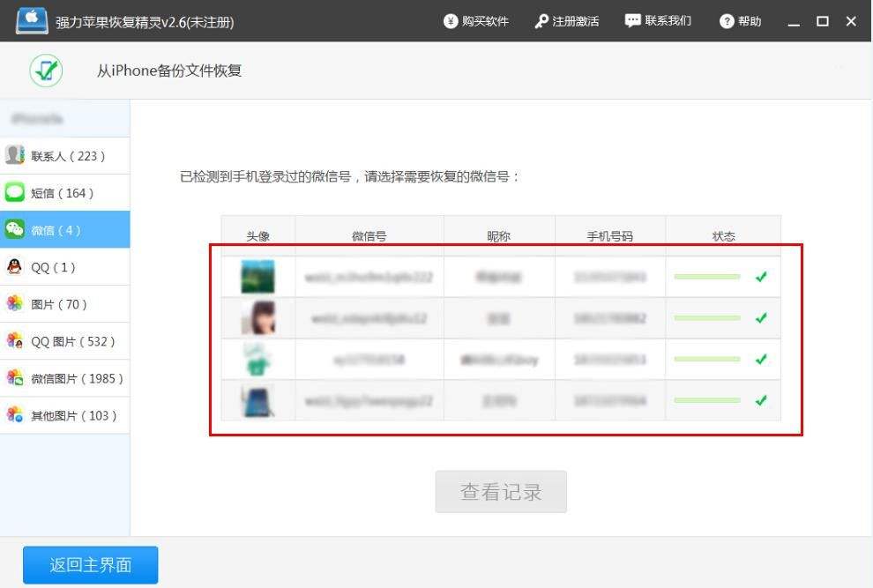
Task: Select 短信 (164) category
Action: 64,193
